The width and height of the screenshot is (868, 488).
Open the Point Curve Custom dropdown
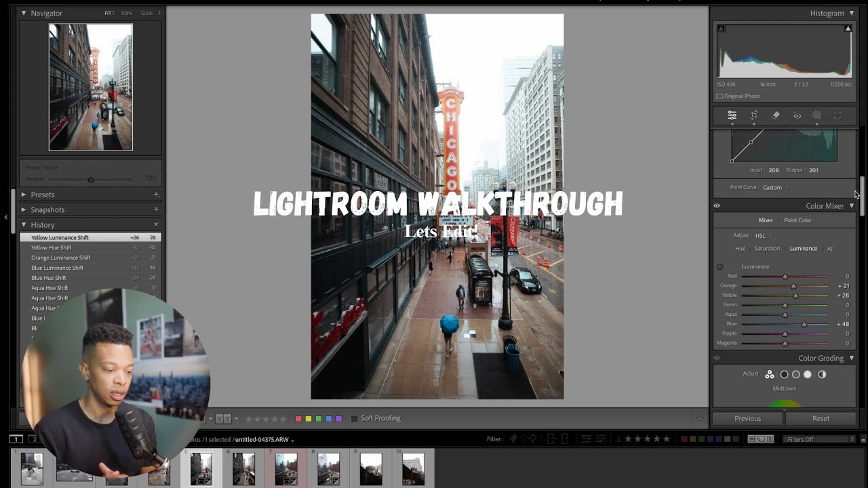click(776, 188)
